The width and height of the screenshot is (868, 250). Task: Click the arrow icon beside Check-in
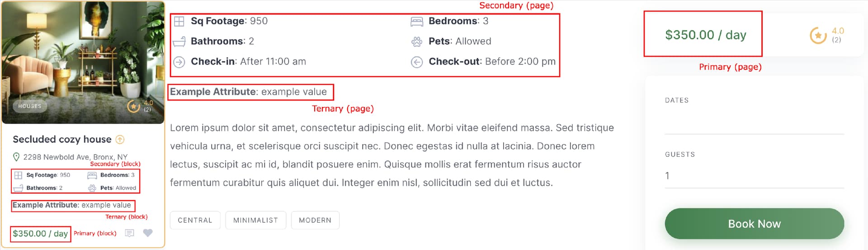(x=179, y=62)
